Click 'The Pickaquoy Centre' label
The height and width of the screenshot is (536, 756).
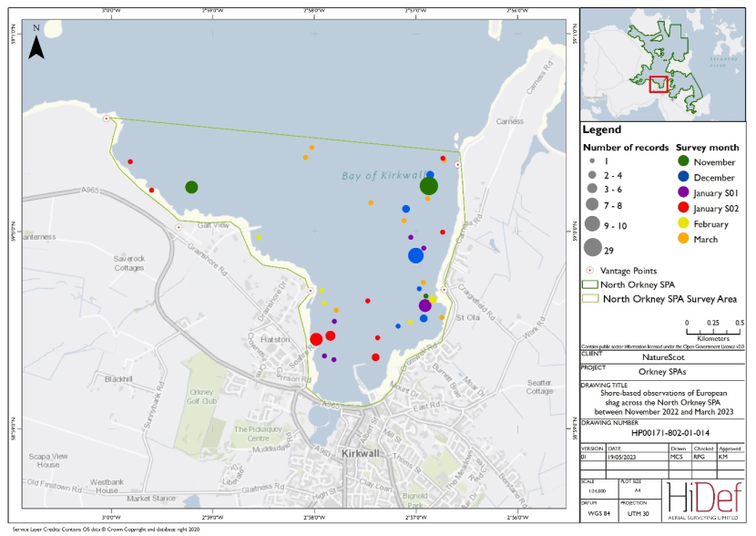[258, 434]
